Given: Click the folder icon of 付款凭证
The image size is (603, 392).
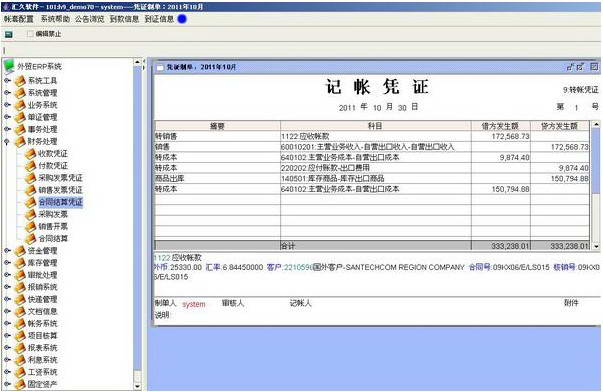Looking at the screenshot, I should (30, 166).
